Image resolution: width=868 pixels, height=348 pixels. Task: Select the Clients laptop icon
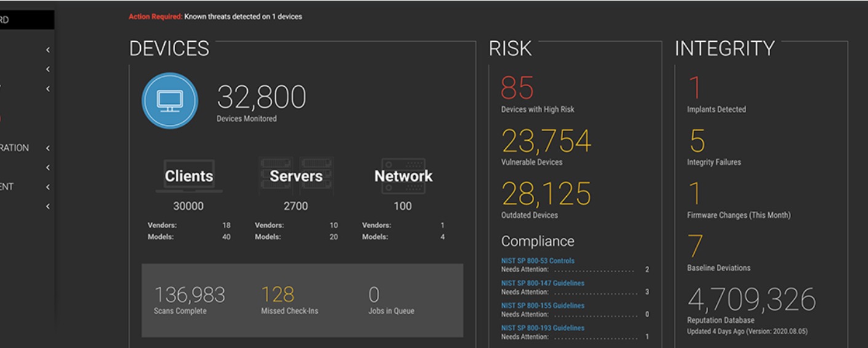pyautogui.click(x=189, y=176)
